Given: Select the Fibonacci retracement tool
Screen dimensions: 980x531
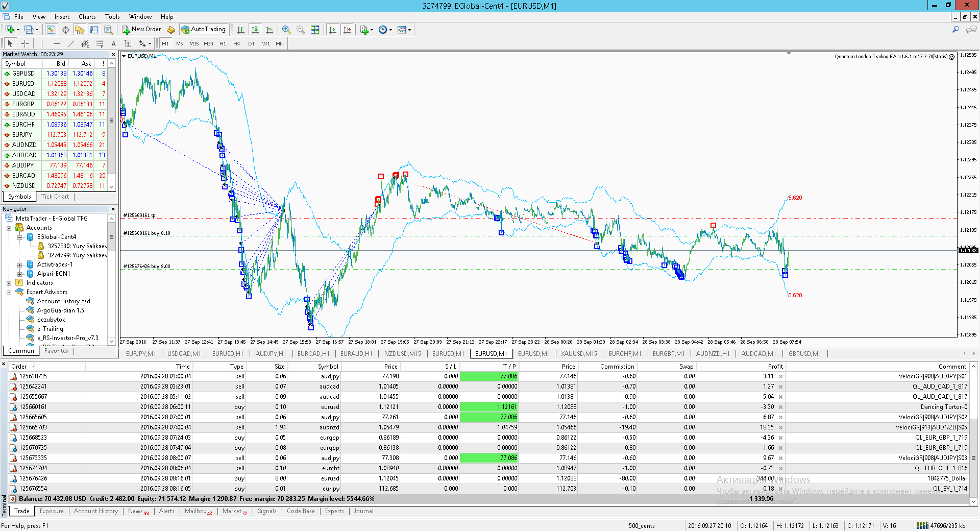Looking at the screenshot, I should pos(99,43).
